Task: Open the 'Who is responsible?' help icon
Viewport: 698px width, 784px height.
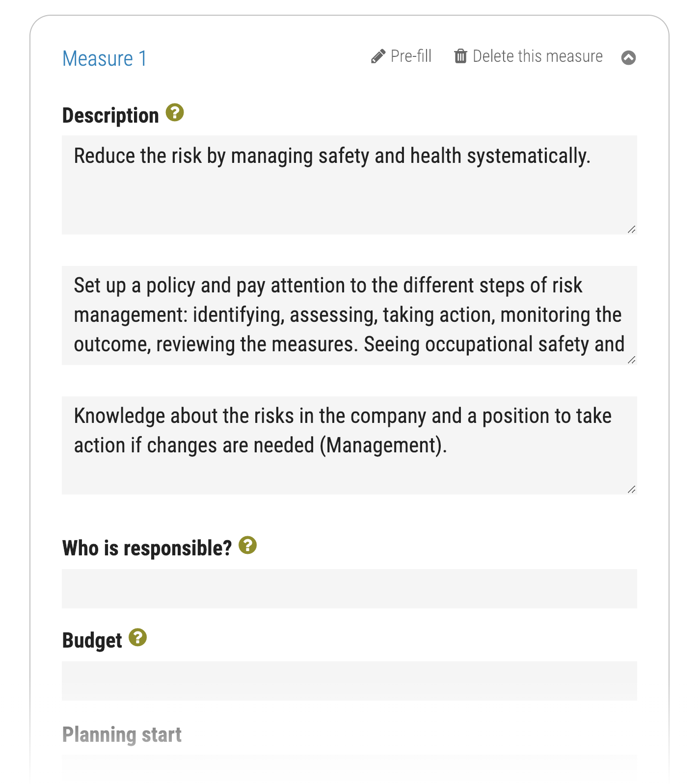Action: (x=248, y=545)
